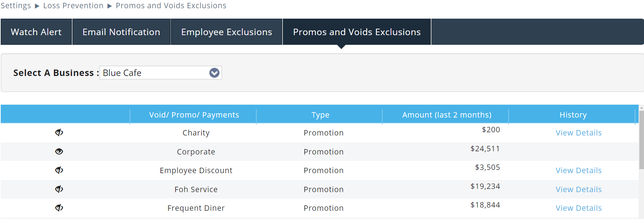Image resolution: width=644 pixels, height=219 pixels.
Task: Click the Foh Service eye icon
Action: [59, 189]
